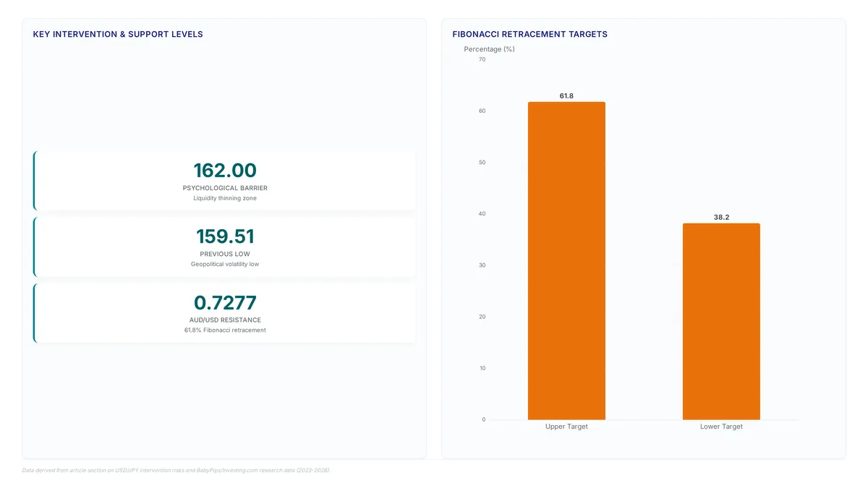The image size is (868, 488).
Task: Click the 30 tick on y-axis
Action: (482, 265)
